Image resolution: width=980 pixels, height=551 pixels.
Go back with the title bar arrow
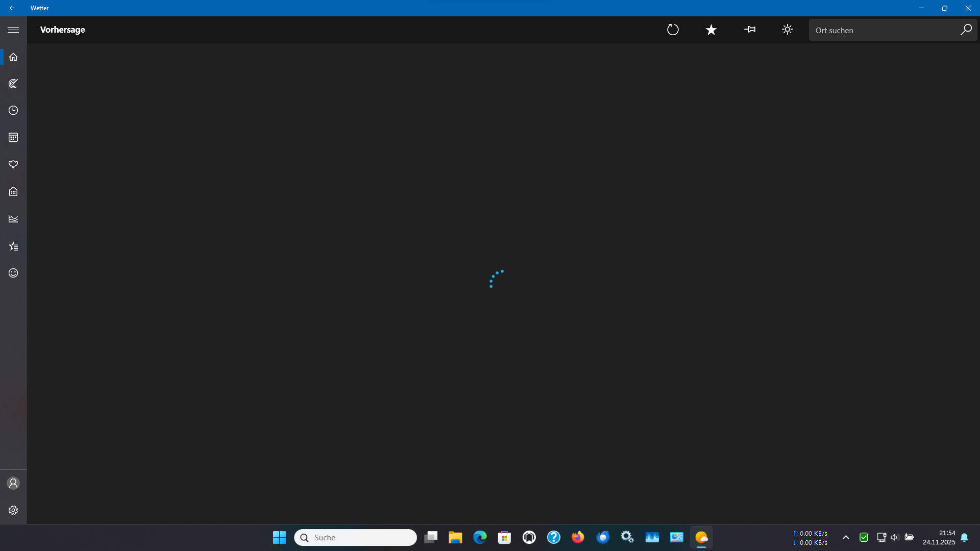[x=12, y=8]
